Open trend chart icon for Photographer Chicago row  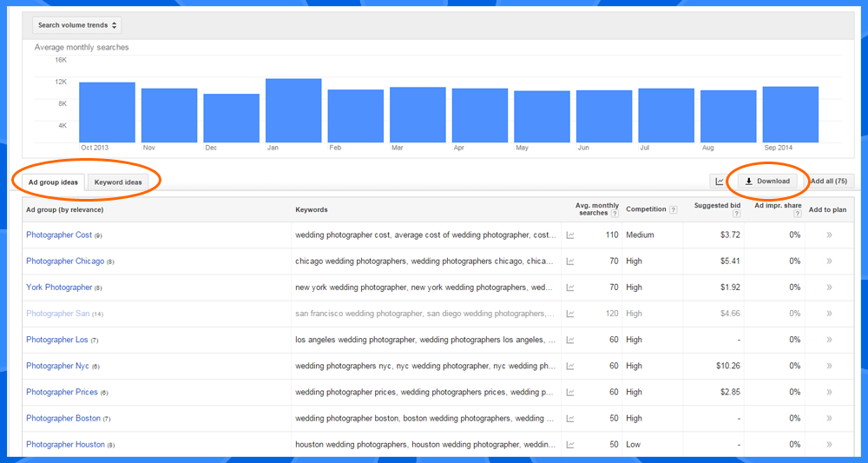point(570,261)
